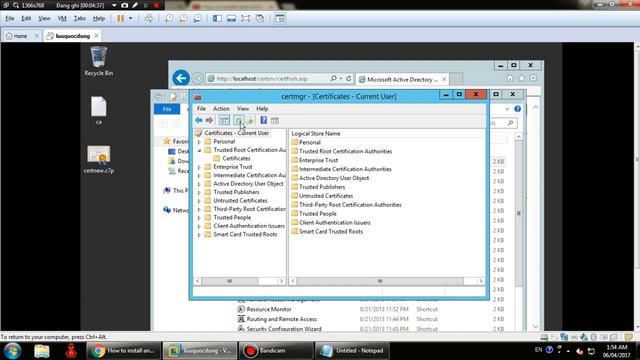Click the pause button in VMware toolbar

120,18
